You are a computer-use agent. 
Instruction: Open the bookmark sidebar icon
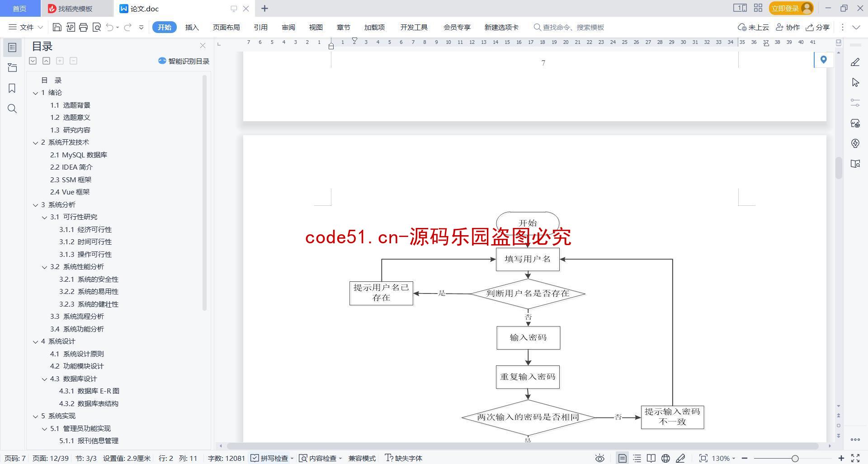pos(12,88)
